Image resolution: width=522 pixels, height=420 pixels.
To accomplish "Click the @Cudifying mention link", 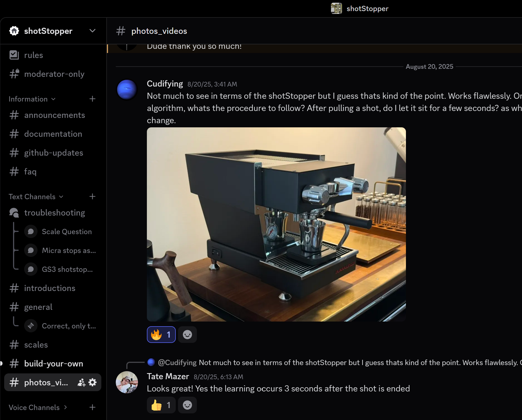I will click(x=177, y=362).
